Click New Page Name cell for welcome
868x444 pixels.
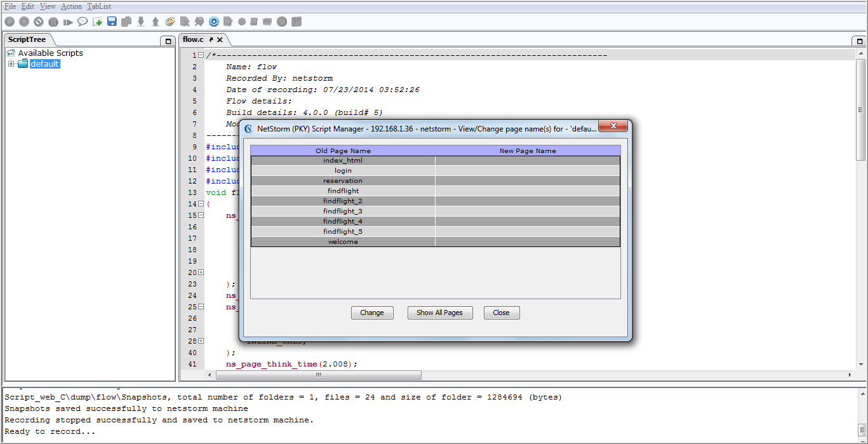pyautogui.click(x=528, y=242)
